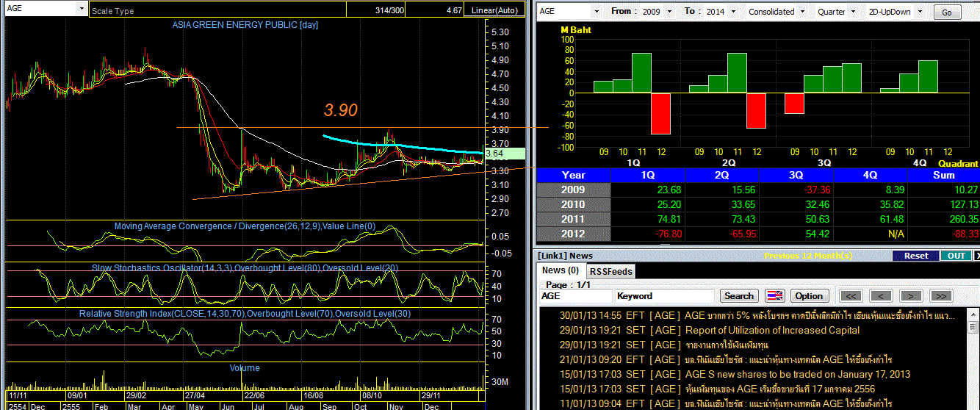This screenshot has height=410, width=980.
Task: Click the Relative Strength Index title label
Action: pos(245,314)
